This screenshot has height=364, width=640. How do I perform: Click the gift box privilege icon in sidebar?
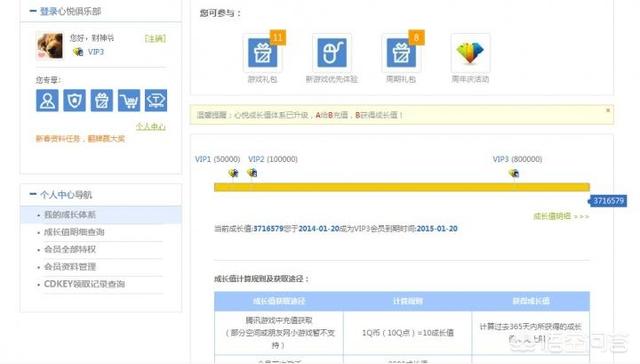102,100
